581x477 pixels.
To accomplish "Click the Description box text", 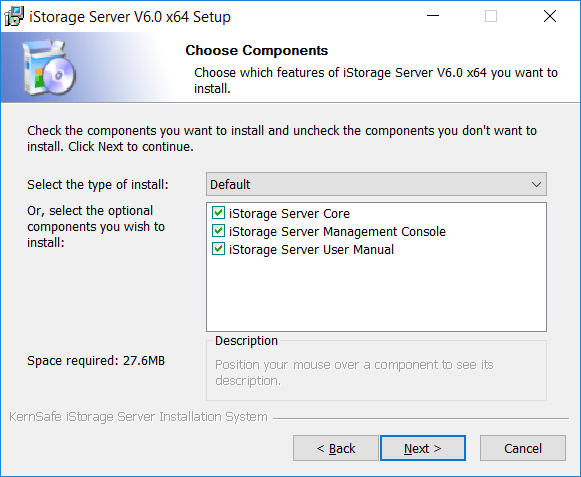I will point(354,372).
